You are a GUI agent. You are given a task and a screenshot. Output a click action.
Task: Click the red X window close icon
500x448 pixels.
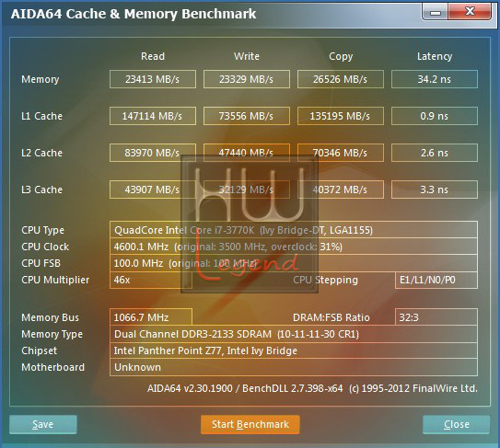[470, 12]
